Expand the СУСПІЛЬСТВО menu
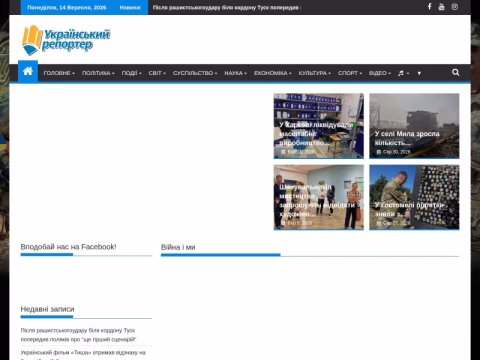The image size is (480, 360). tap(195, 73)
